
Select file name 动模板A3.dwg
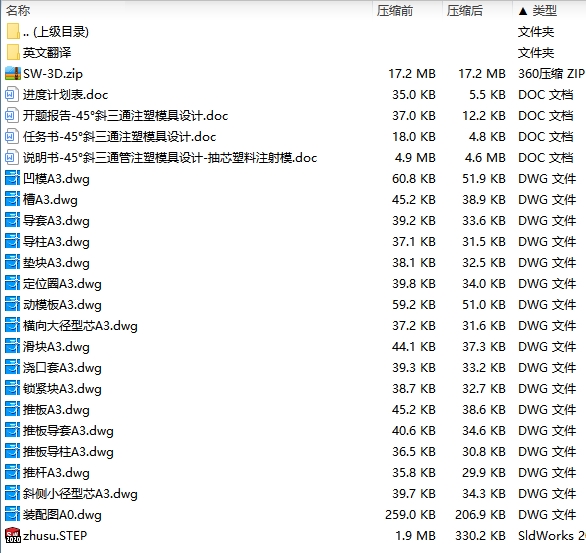[x=62, y=305]
